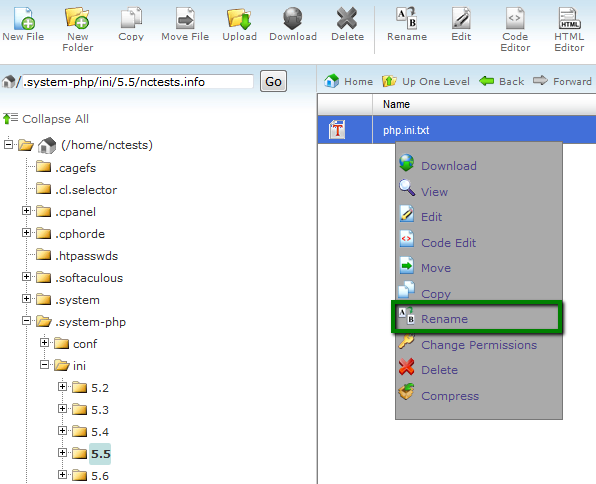Click the Move File toolbar icon
The image size is (596, 484).
[x=185, y=24]
